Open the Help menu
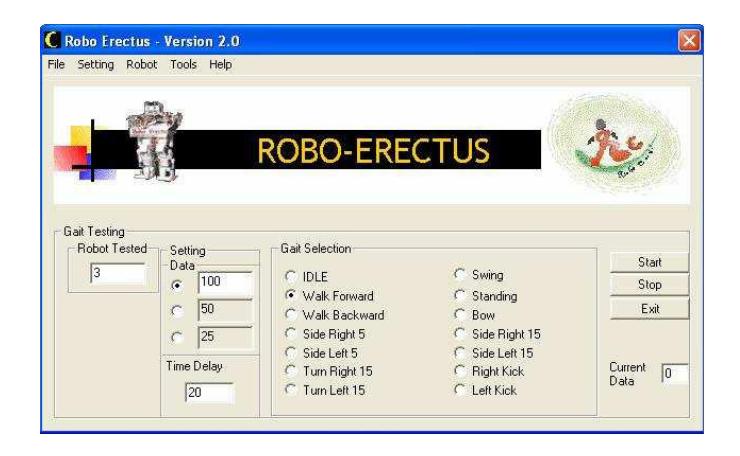 coord(220,64)
